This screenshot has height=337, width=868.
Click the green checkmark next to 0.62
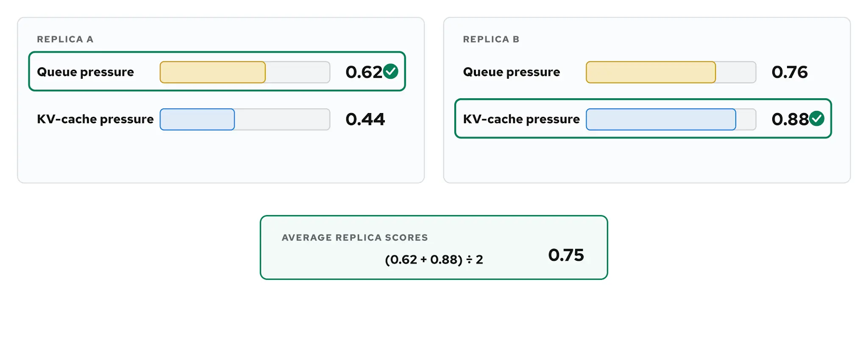click(390, 72)
